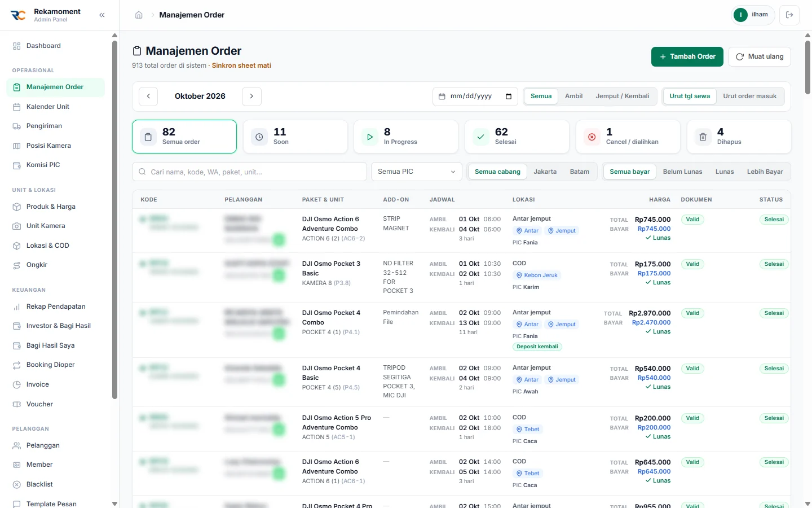Image resolution: width=812 pixels, height=508 pixels.
Task: Filter payments by Lebih Bayar
Action: click(x=765, y=172)
